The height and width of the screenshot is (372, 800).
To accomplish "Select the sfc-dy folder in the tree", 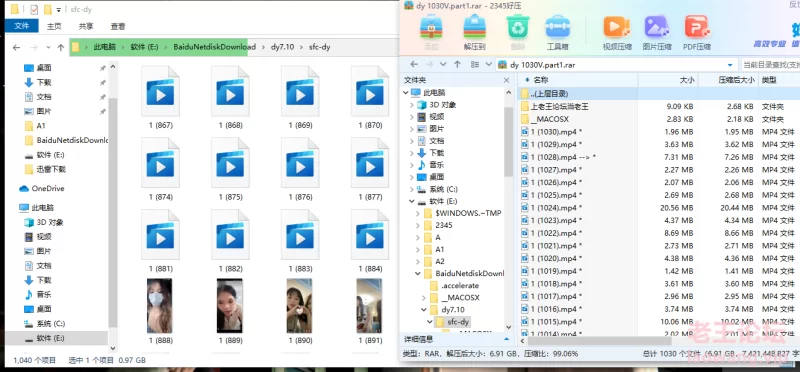I will [452, 322].
